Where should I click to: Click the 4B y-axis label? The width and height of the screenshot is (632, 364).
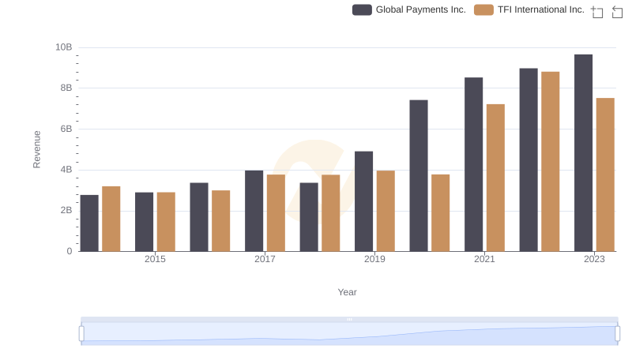[66, 170]
